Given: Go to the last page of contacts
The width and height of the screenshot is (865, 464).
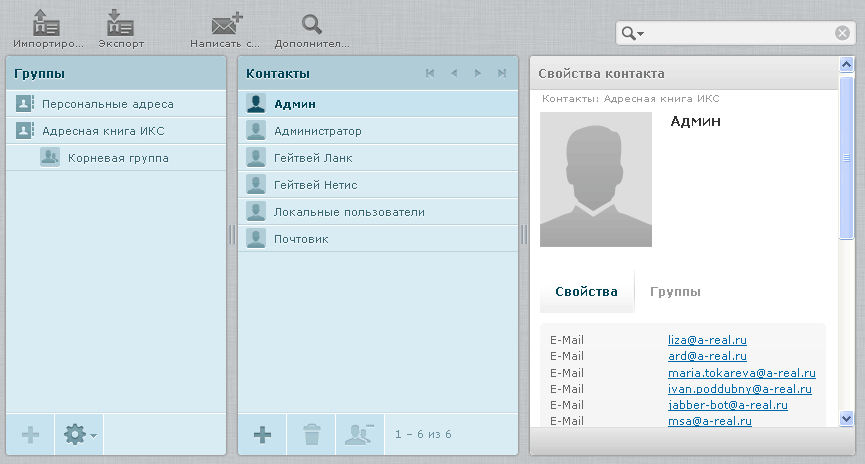Looking at the screenshot, I should pos(502,73).
